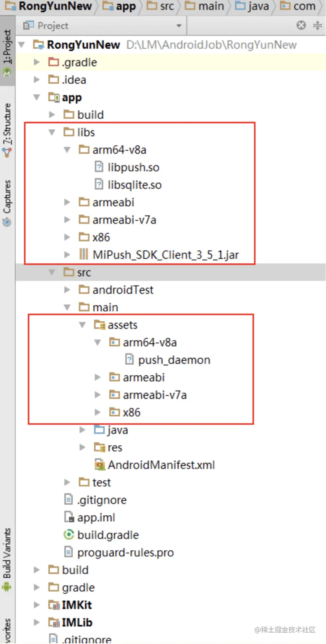Click the res folder icon
Image resolution: width=326 pixels, height=644 pixels.
(x=99, y=447)
